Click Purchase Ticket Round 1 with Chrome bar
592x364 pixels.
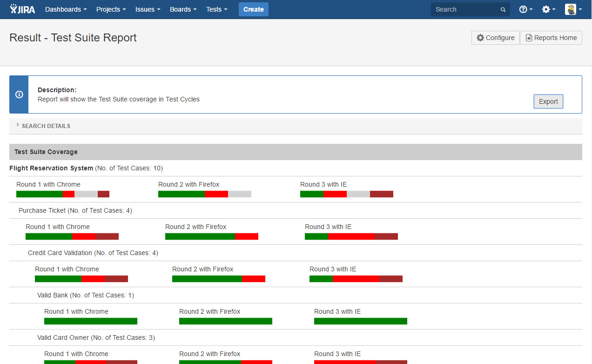coord(72,236)
